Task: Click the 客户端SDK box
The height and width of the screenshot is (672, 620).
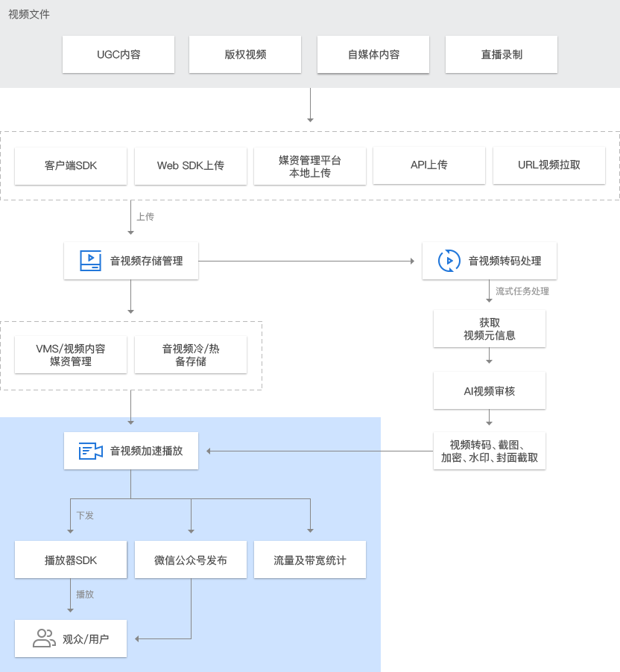Action: tap(71, 166)
